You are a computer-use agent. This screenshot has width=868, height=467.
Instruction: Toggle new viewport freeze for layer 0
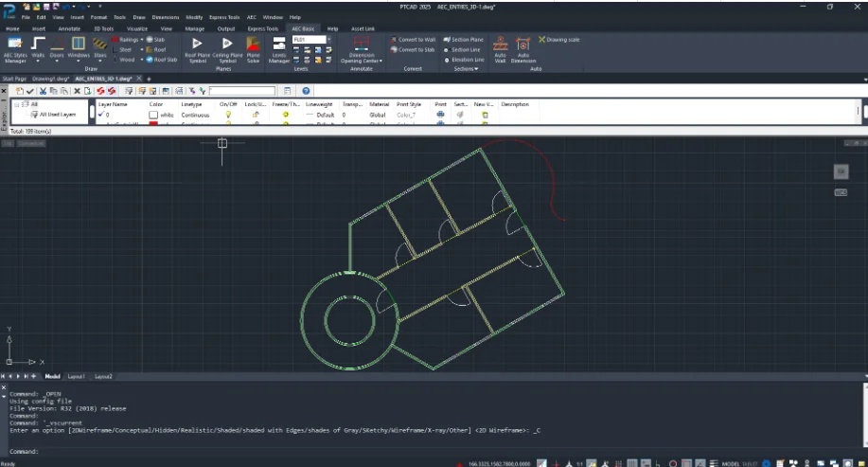tap(485, 115)
